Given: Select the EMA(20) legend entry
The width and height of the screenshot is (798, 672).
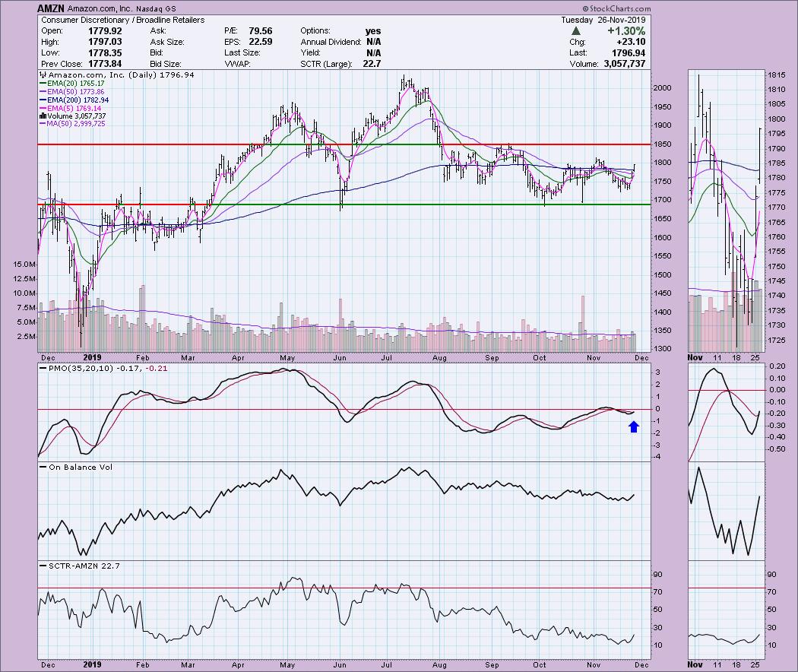Looking at the screenshot, I should click(x=74, y=85).
